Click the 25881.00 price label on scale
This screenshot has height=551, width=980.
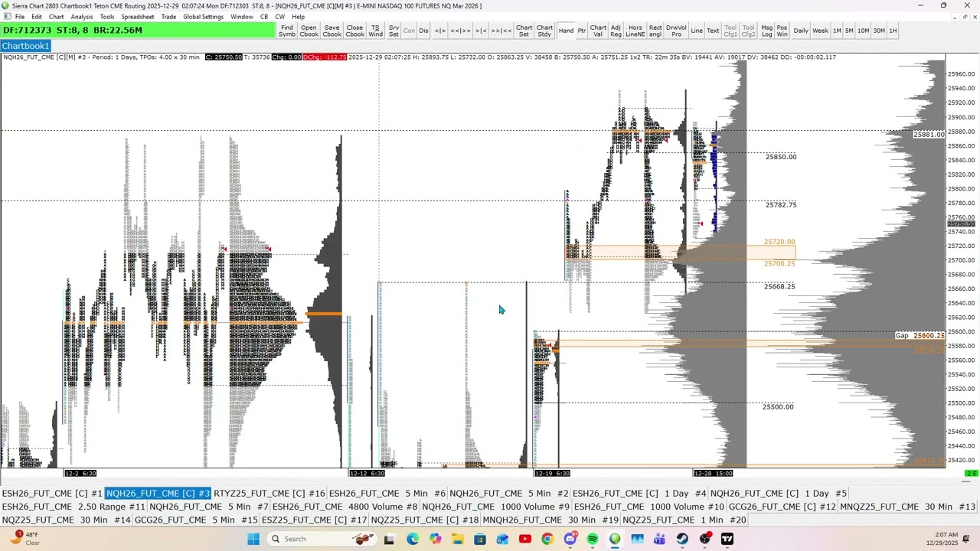929,135
